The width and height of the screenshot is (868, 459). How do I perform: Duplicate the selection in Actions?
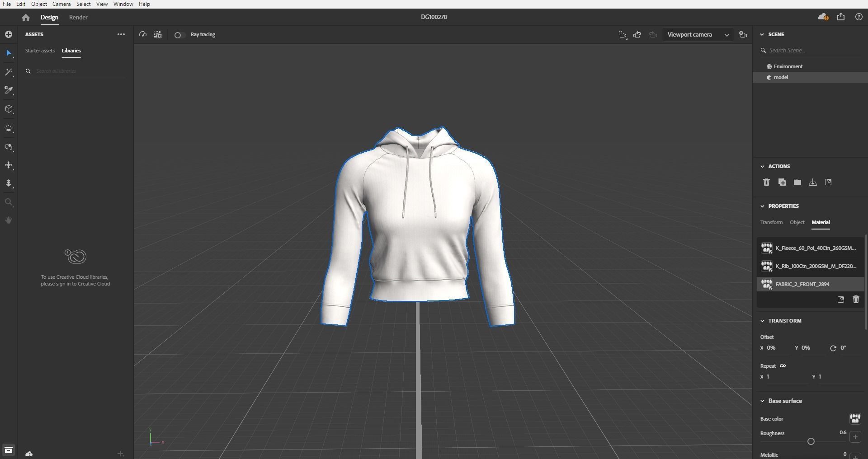pyautogui.click(x=782, y=182)
